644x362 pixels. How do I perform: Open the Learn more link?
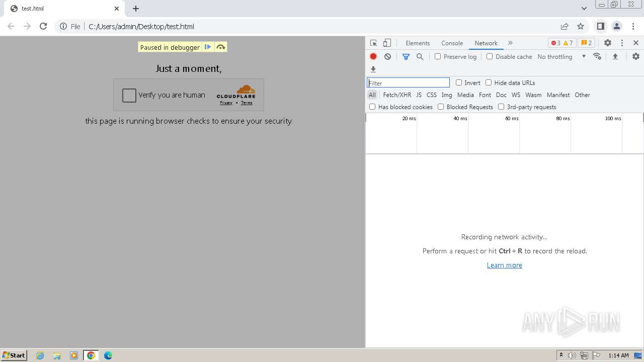504,265
